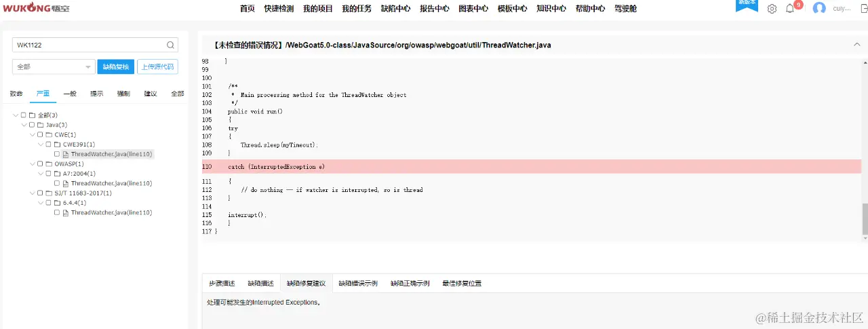Open the settings gear icon in top bar

point(772,9)
